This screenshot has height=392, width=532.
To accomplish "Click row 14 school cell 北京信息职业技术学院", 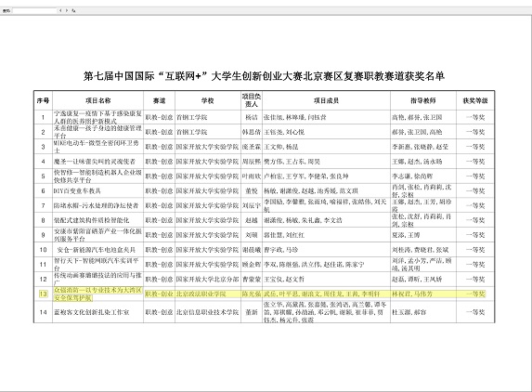I will tap(207, 312).
